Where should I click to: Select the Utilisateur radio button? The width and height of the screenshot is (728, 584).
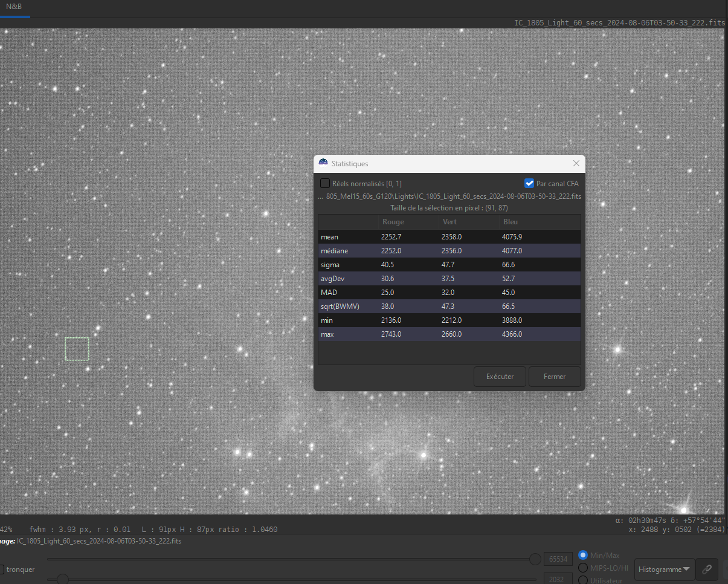point(583,580)
